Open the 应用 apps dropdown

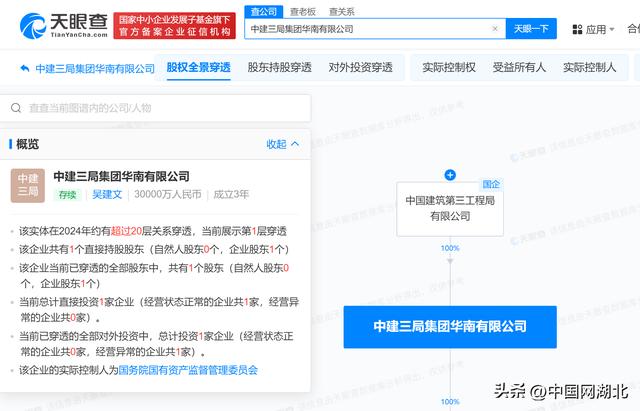(594, 29)
